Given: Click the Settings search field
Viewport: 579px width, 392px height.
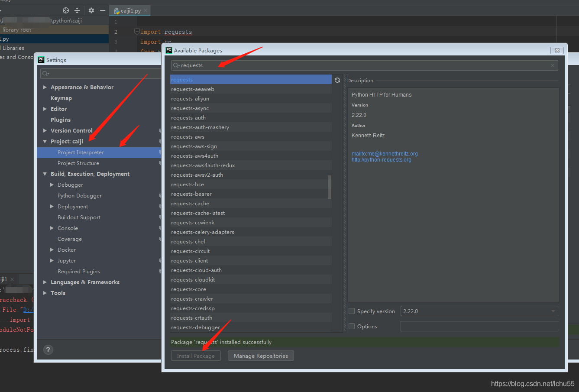Looking at the screenshot, I should point(100,74).
